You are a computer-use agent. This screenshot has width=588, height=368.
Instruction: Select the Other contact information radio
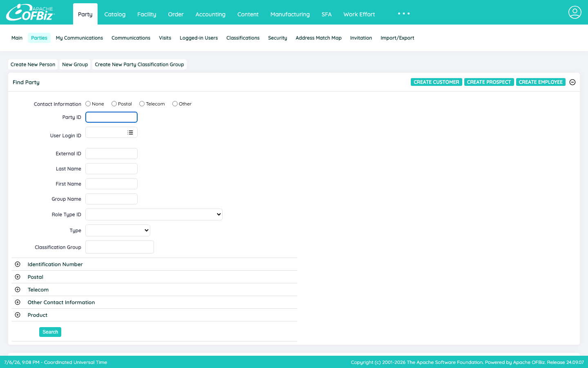point(175,104)
